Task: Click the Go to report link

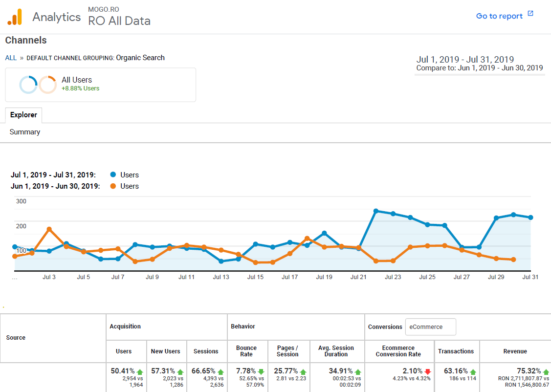Action: tap(500, 15)
